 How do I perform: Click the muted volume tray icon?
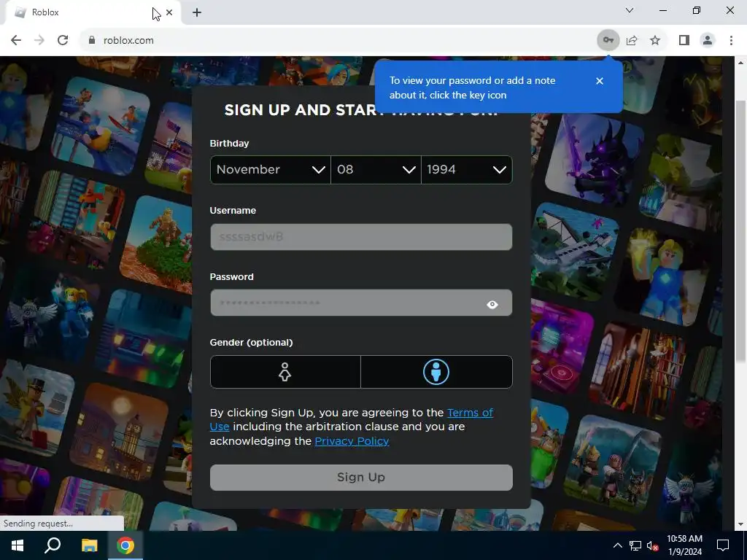(x=653, y=545)
